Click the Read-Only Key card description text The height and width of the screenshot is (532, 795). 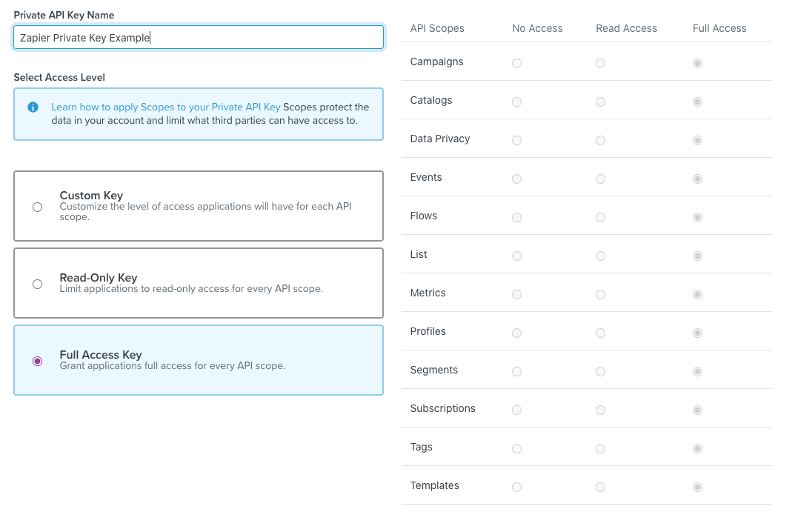pos(191,289)
